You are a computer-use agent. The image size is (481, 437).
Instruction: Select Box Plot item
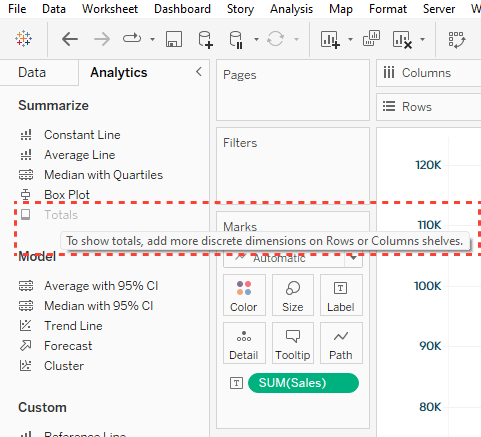point(67,195)
